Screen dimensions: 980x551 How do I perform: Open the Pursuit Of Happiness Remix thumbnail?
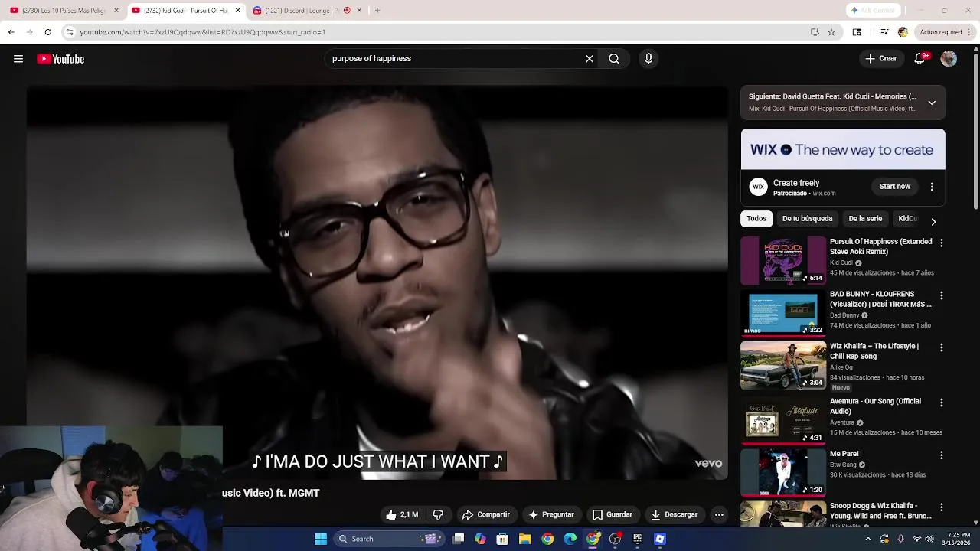[x=783, y=261]
